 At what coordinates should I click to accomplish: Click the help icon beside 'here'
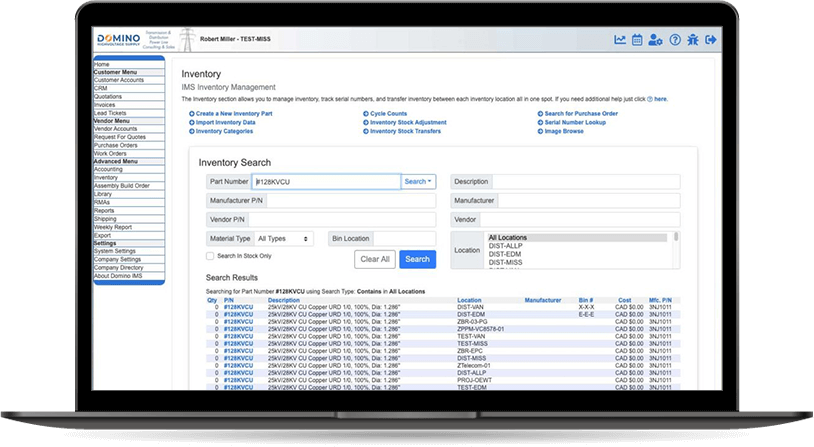[x=650, y=99]
